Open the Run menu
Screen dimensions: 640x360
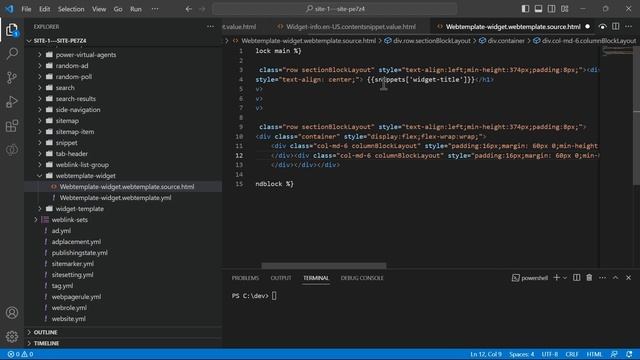click(x=136, y=9)
